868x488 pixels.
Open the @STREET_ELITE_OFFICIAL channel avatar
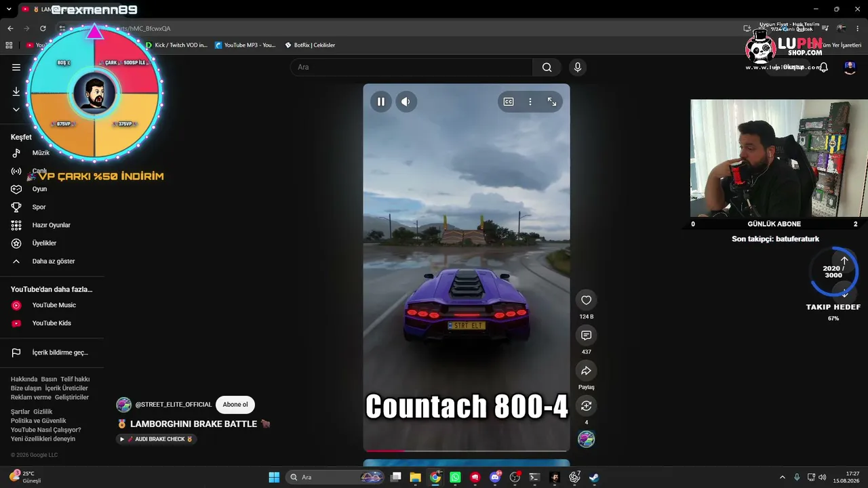123,405
